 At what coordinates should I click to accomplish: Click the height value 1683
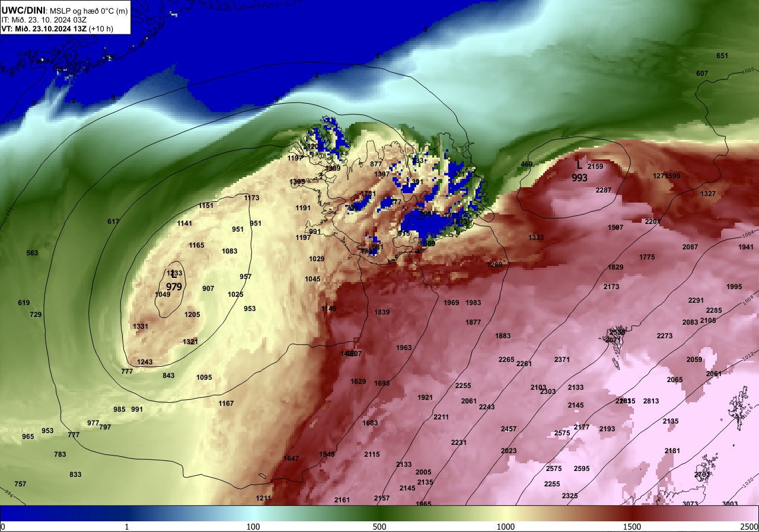coord(370,423)
